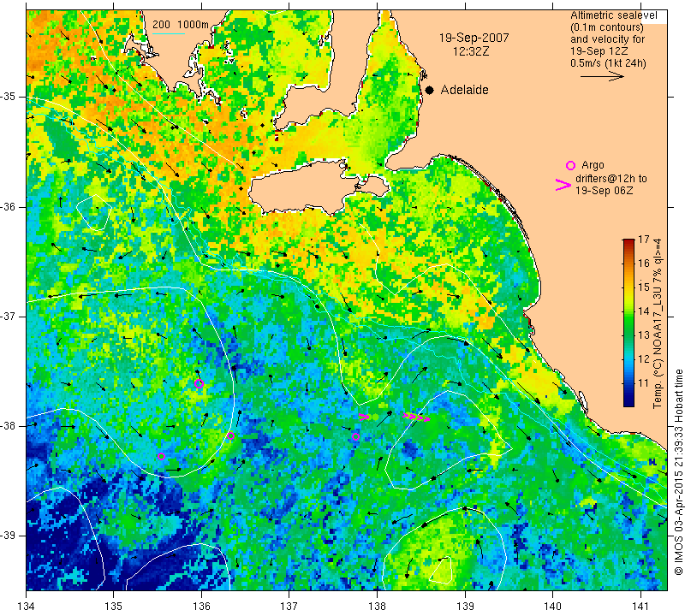Screen dimensions: 685x616
Task: Click the time label 12:32Z
Action: pos(471,51)
